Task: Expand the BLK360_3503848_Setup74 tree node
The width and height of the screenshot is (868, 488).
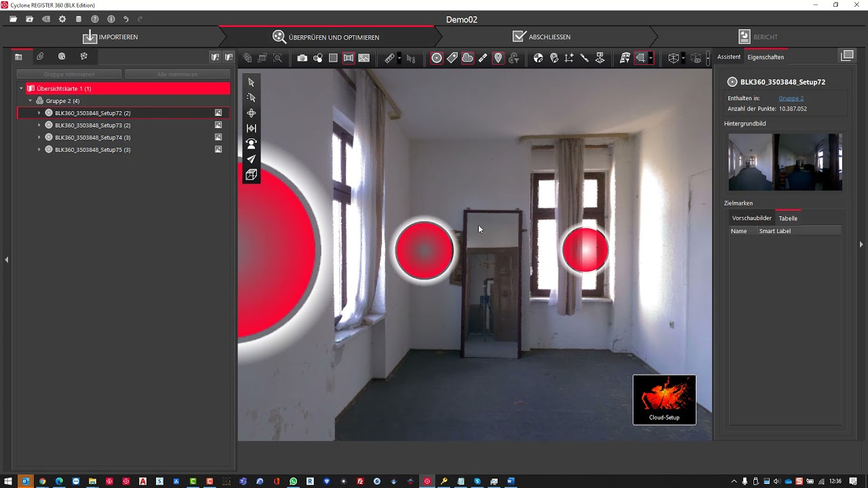Action: (39, 138)
